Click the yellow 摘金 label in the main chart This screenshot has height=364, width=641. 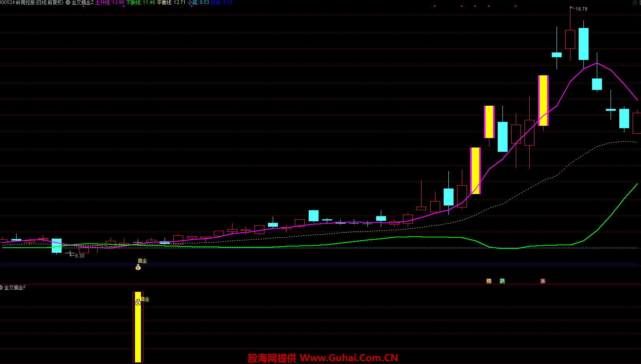(142, 261)
